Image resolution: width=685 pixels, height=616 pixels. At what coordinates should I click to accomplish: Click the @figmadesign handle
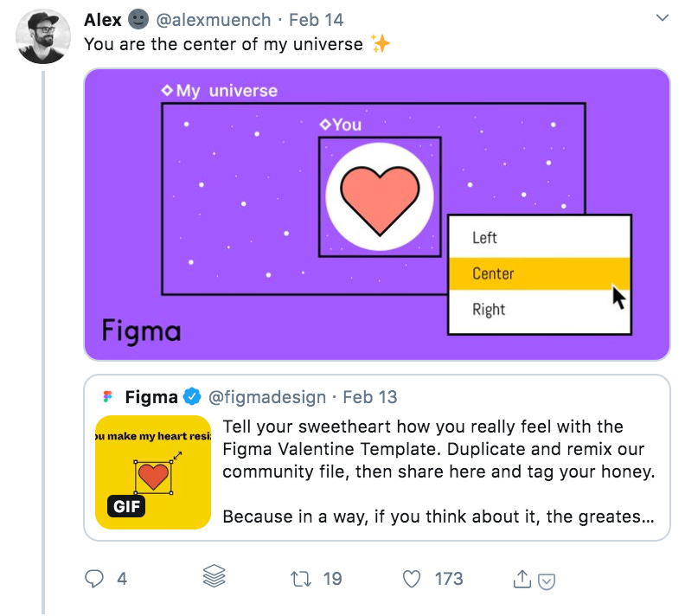click(268, 397)
